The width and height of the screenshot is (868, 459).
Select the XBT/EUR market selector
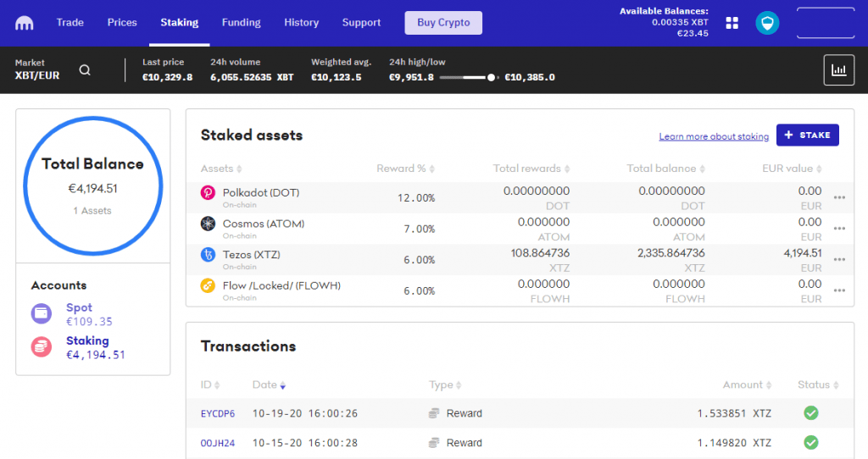point(37,70)
